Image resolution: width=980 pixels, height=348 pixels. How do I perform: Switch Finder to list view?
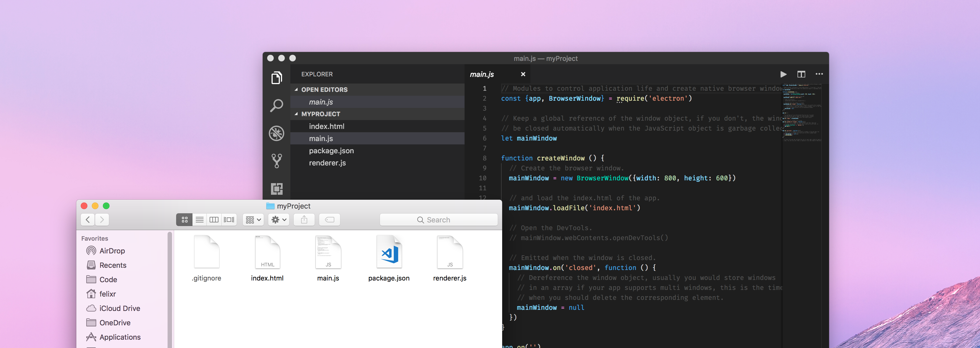tap(199, 220)
